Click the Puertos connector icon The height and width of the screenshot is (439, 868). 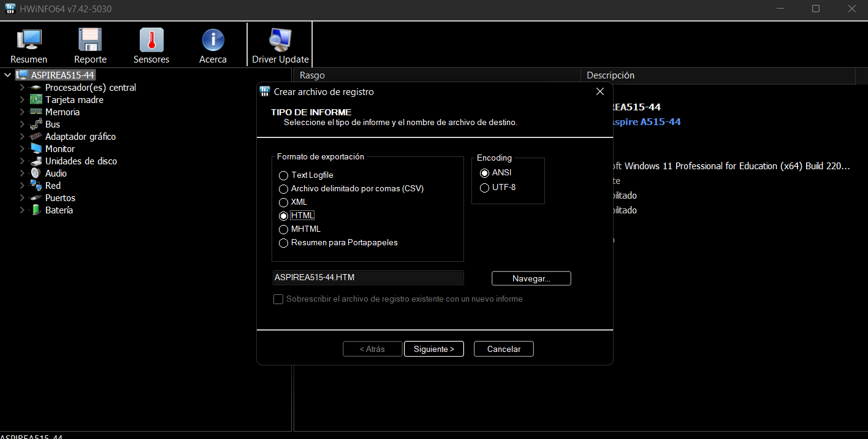36,198
